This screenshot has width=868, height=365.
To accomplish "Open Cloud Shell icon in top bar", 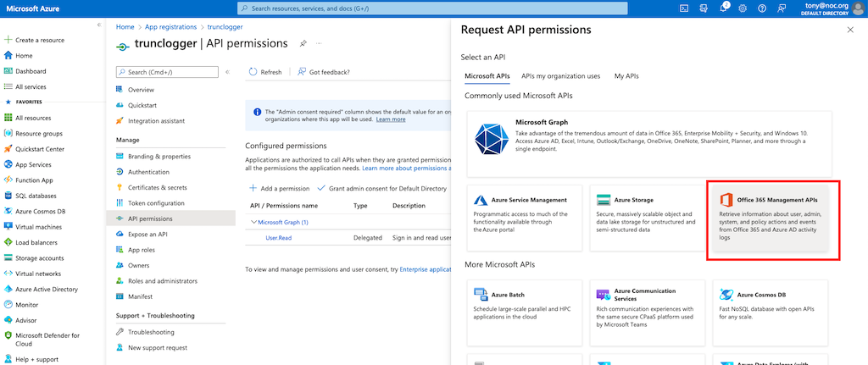I will click(684, 8).
